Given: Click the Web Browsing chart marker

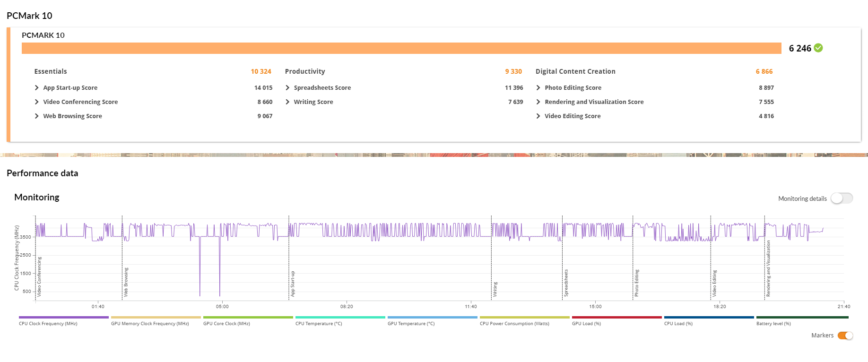Looking at the screenshot, I should (x=126, y=282).
